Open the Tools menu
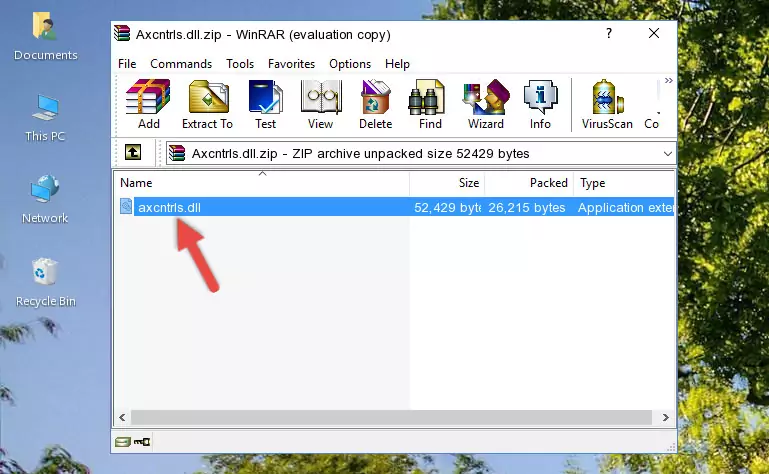769x474 pixels. (x=240, y=64)
